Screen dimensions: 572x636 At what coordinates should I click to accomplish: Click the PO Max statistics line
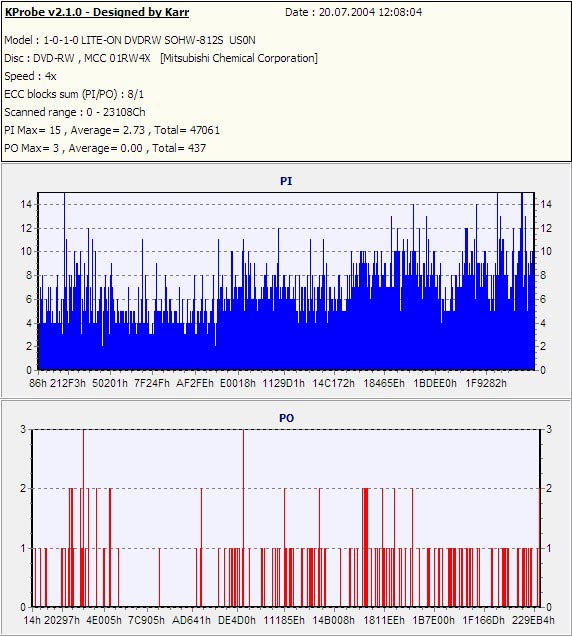pyautogui.click(x=105, y=148)
